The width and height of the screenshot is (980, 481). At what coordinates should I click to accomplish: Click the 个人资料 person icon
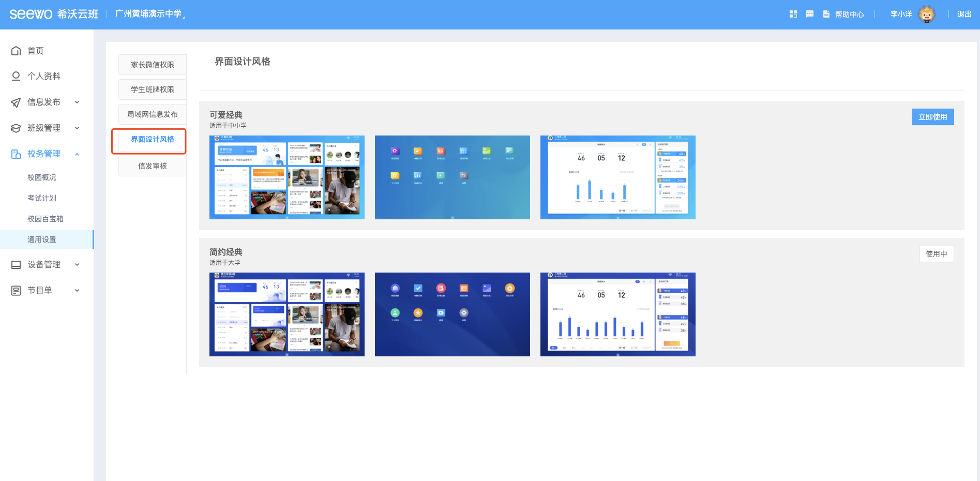coord(16,76)
